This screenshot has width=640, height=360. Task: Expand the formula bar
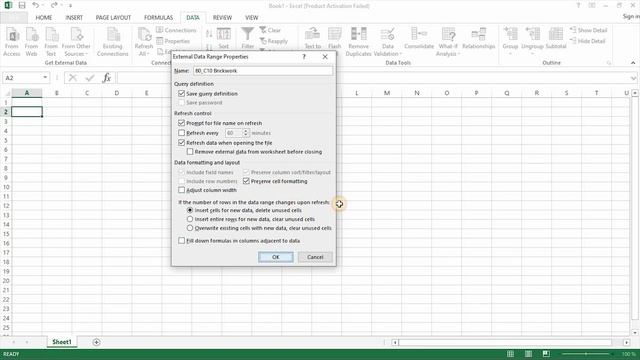point(633,78)
